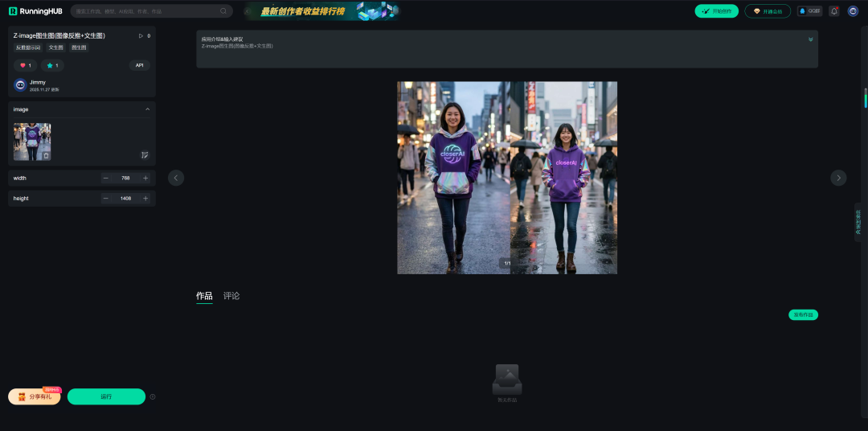
Task: Open author Jimmy's avatar
Action: (20, 84)
